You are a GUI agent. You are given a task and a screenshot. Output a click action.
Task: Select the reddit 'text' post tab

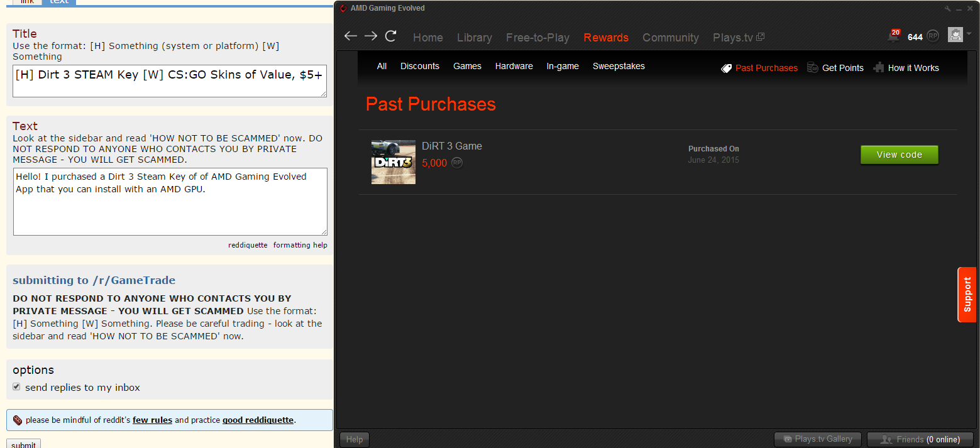[59, 2]
